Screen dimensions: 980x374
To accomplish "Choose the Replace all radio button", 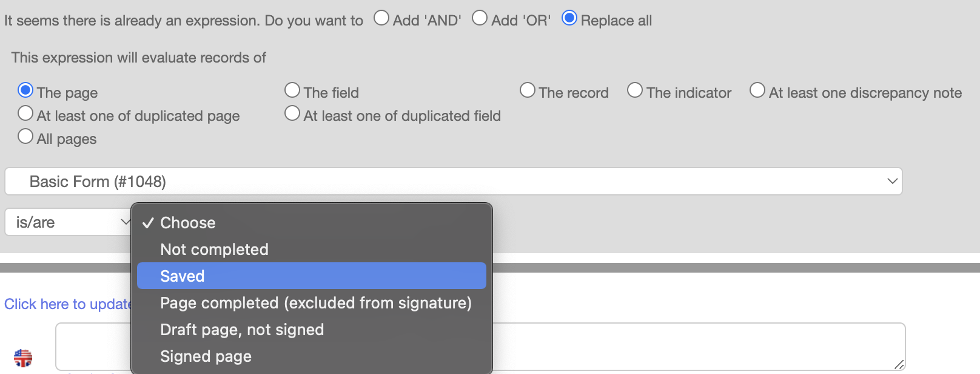I will coord(569,18).
